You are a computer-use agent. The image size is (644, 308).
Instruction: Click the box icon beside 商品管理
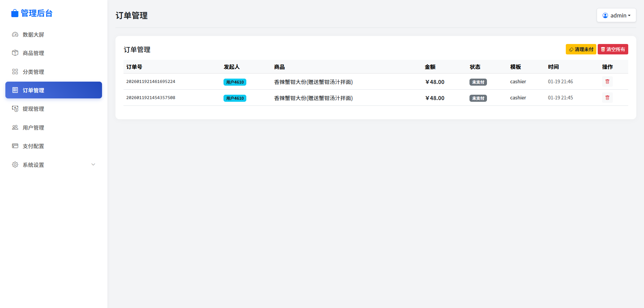pyautogui.click(x=15, y=53)
